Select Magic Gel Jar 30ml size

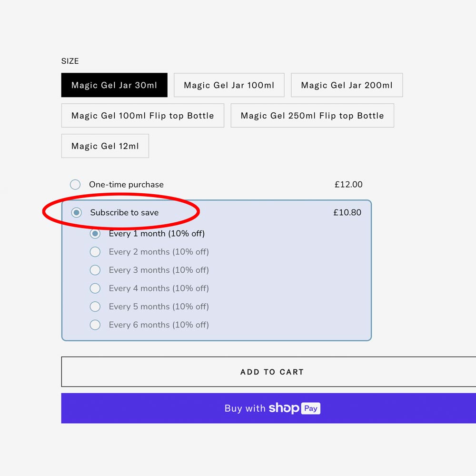click(x=114, y=85)
